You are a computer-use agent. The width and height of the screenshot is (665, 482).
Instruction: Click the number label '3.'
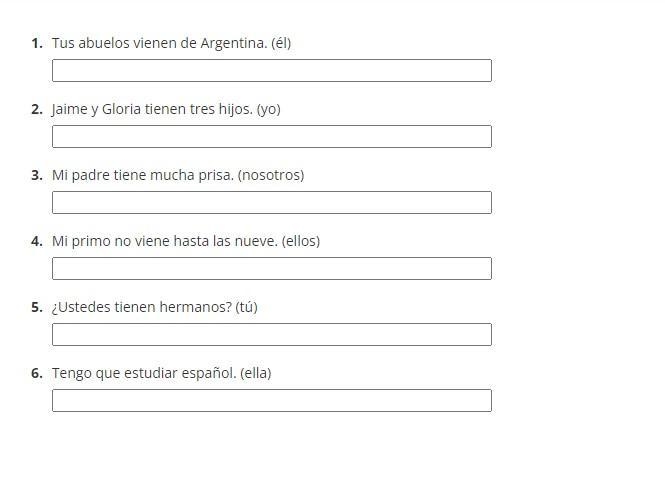[37, 175]
